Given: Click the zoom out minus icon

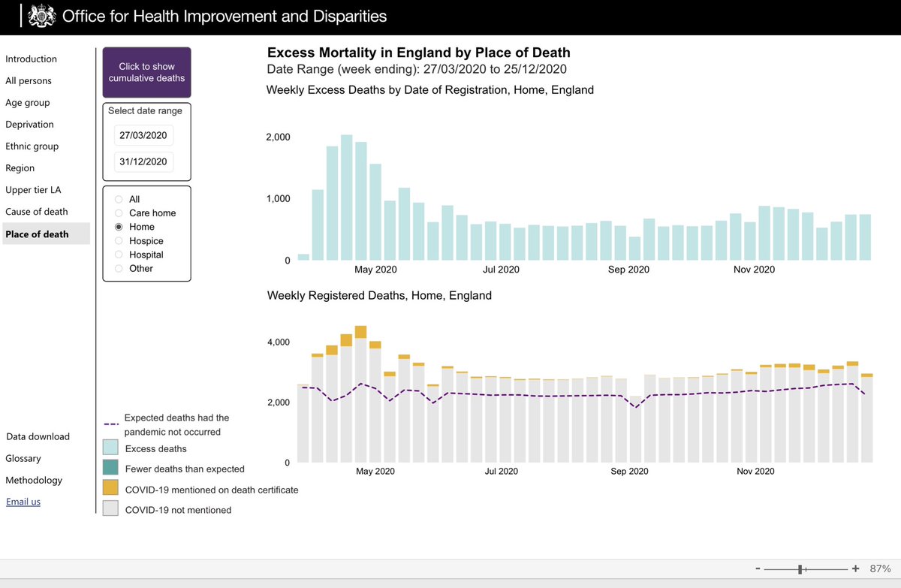Looking at the screenshot, I should (x=758, y=568).
